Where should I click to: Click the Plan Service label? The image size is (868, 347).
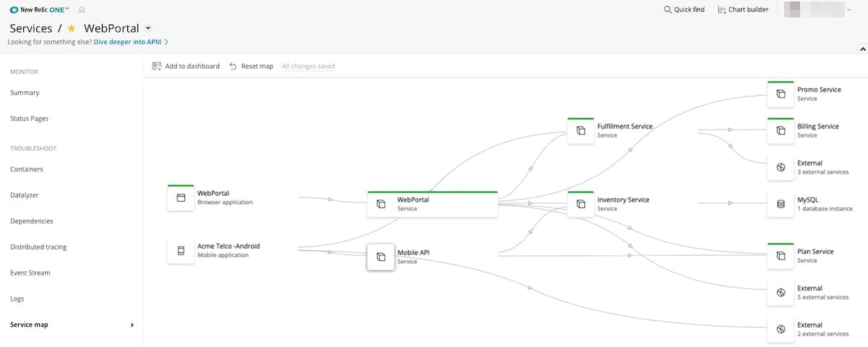coord(815,252)
